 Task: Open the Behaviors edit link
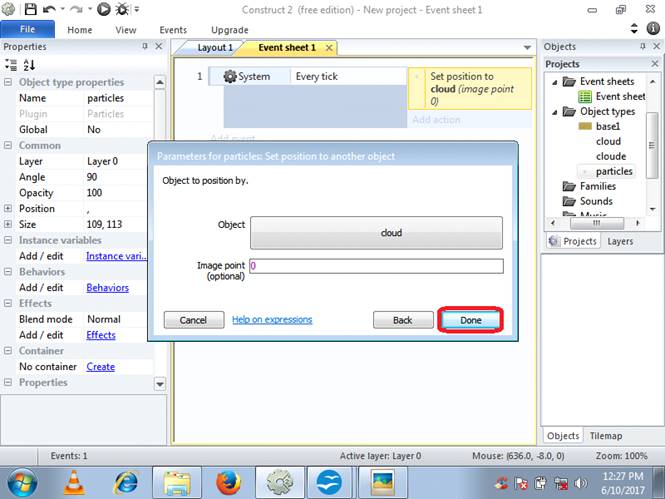[x=107, y=287]
